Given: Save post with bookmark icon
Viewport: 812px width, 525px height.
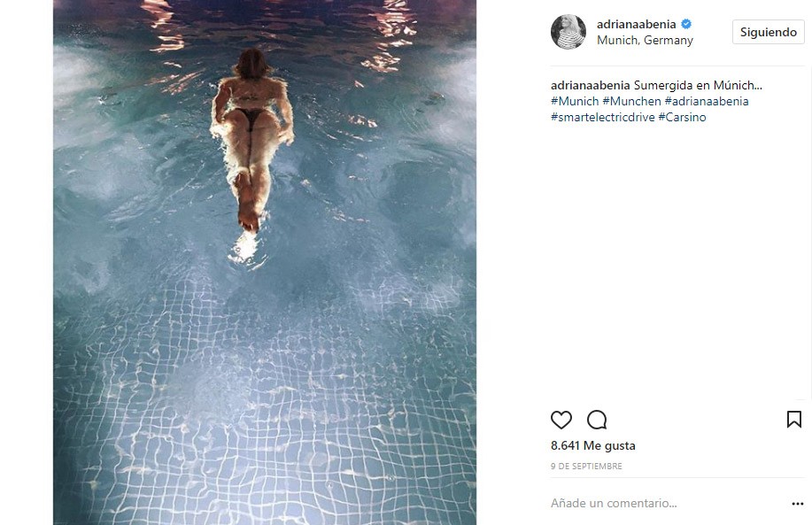Looking at the screenshot, I should 794,420.
